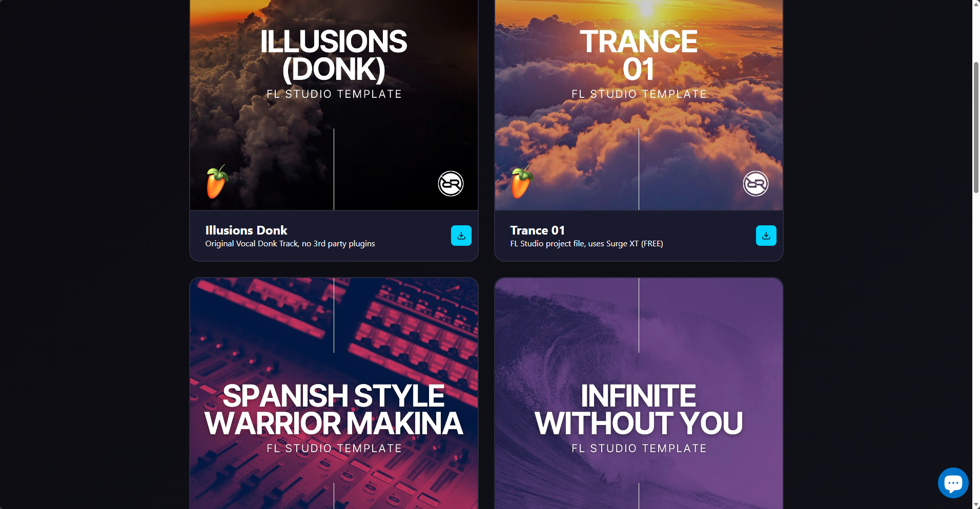Click the scrollbar down arrow
This screenshot has height=509, width=980.
[976, 505]
